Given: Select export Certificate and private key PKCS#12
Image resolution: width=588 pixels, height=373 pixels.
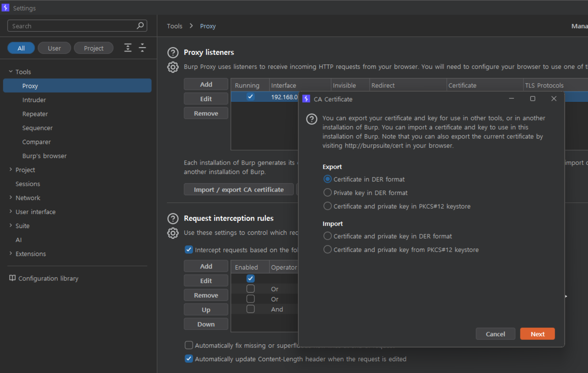Looking at the screenshot, I should point(327,206).
